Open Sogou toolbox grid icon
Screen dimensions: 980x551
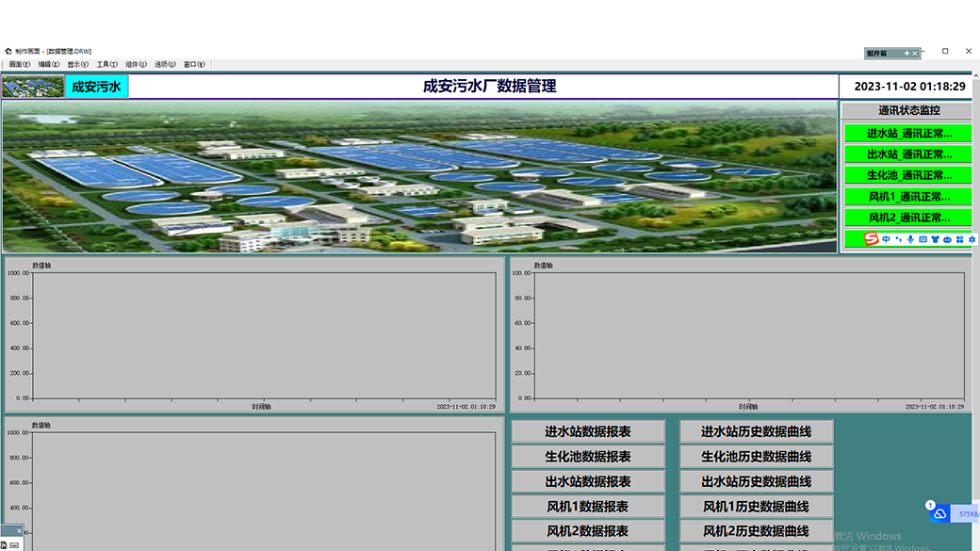(x=960, y=239)
